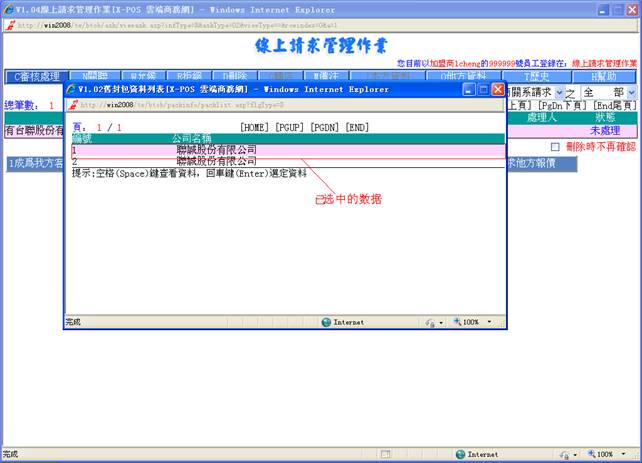
Task: Toggle the 刪除時不再確認 checkbox
Action: click(x=556, y=147)
